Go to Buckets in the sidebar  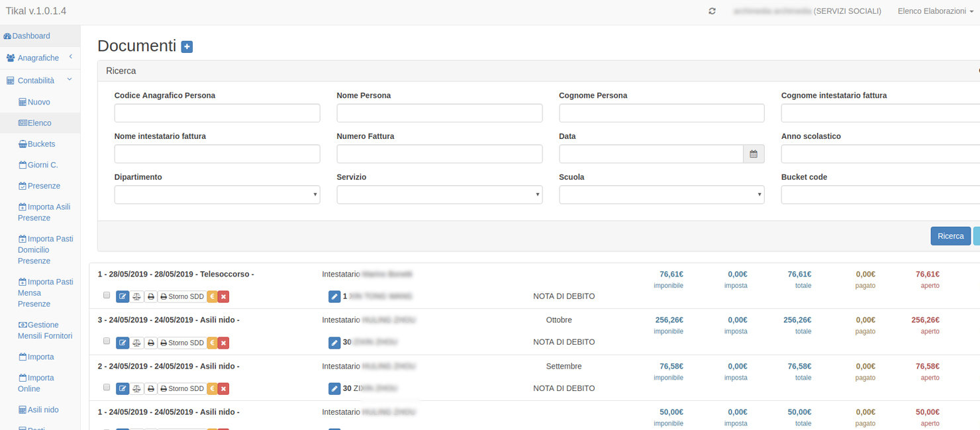[x=41, y=144]
